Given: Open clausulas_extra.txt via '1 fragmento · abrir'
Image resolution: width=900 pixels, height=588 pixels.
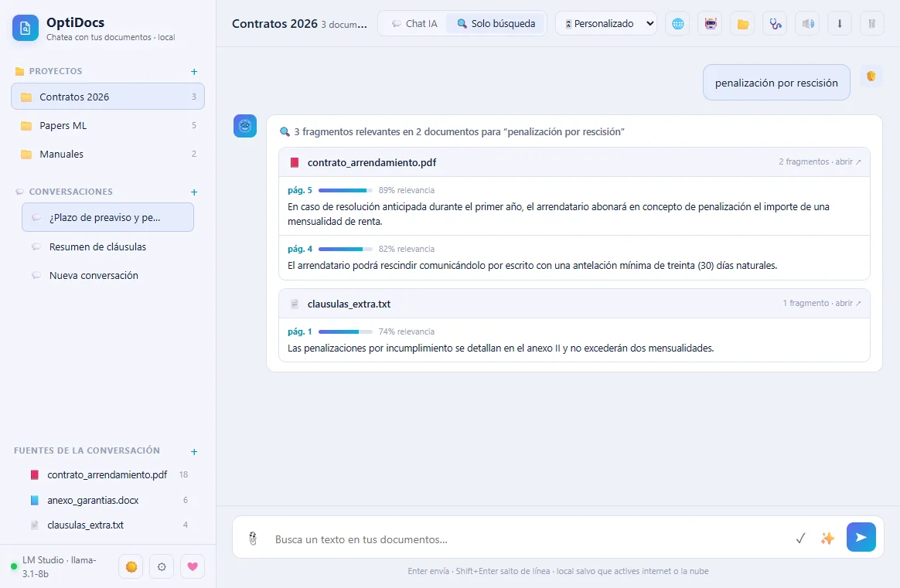Looking at the screenshot, I should tap(822, 303).
